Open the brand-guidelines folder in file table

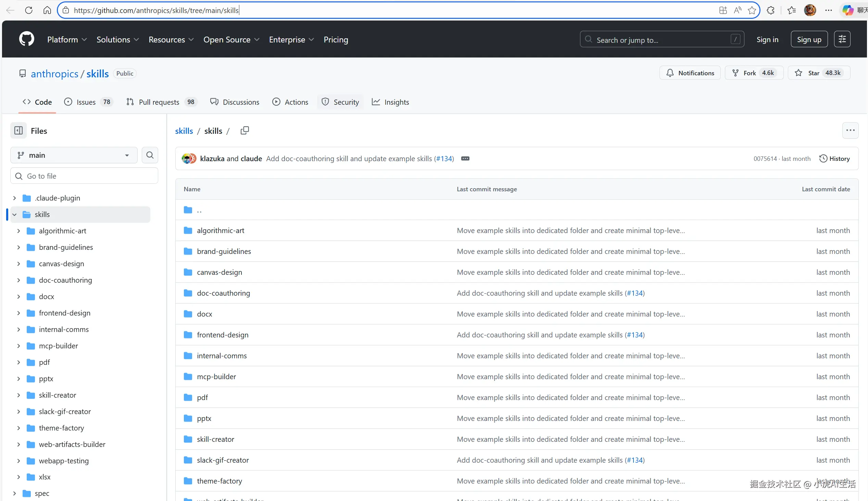coord(224,252)
